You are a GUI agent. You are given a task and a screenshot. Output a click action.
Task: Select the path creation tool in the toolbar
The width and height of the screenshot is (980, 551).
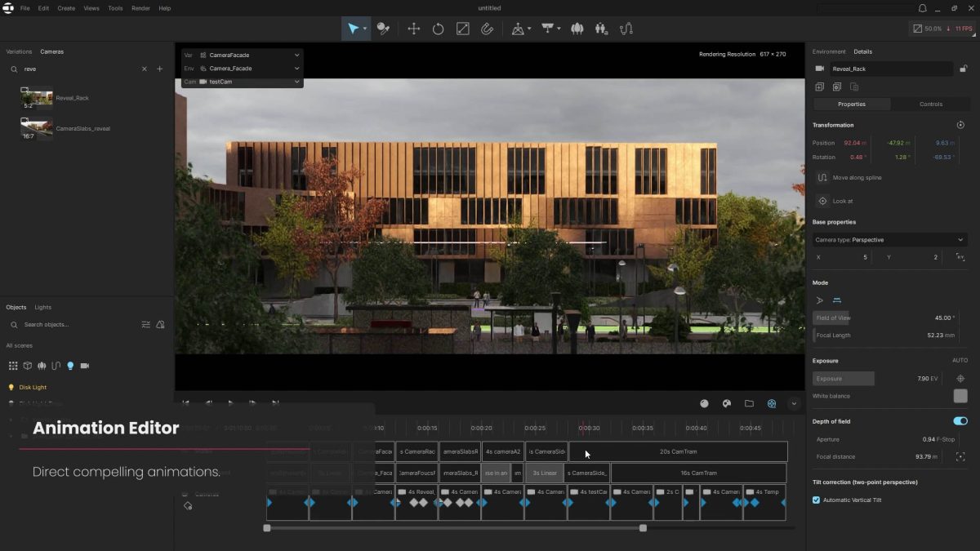(x=626, y=29)
